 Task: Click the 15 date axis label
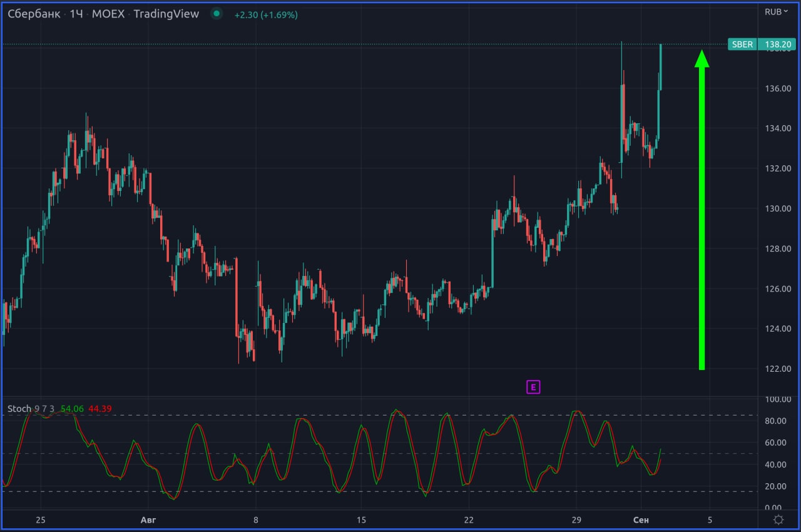tap(360, 520)
